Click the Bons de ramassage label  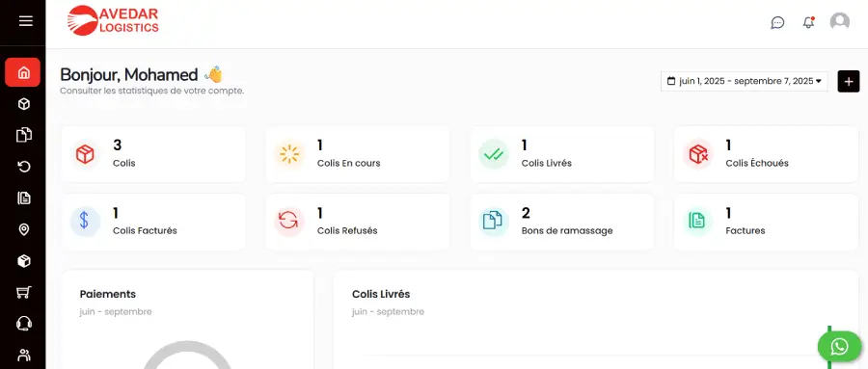pos(567,230)
